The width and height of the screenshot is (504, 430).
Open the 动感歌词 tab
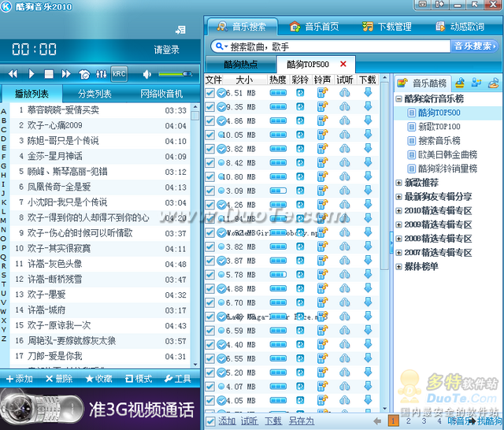(x=460, y=27)
